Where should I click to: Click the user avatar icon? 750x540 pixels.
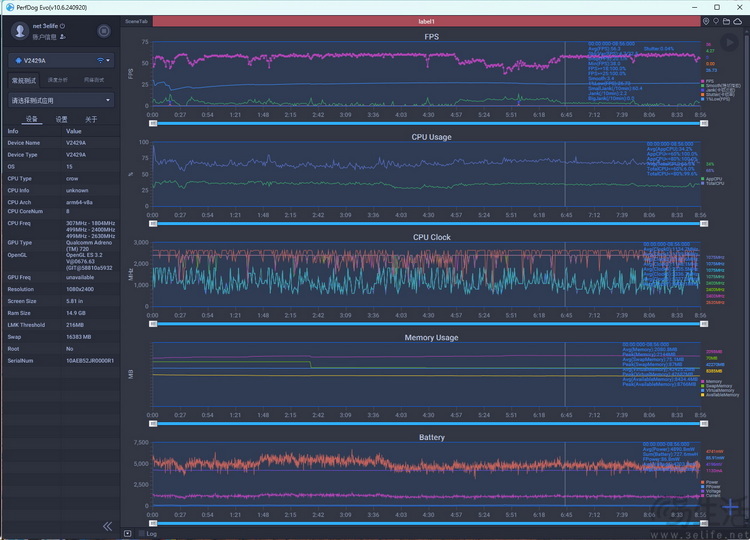pyautogui.click(x=20, y=31)
